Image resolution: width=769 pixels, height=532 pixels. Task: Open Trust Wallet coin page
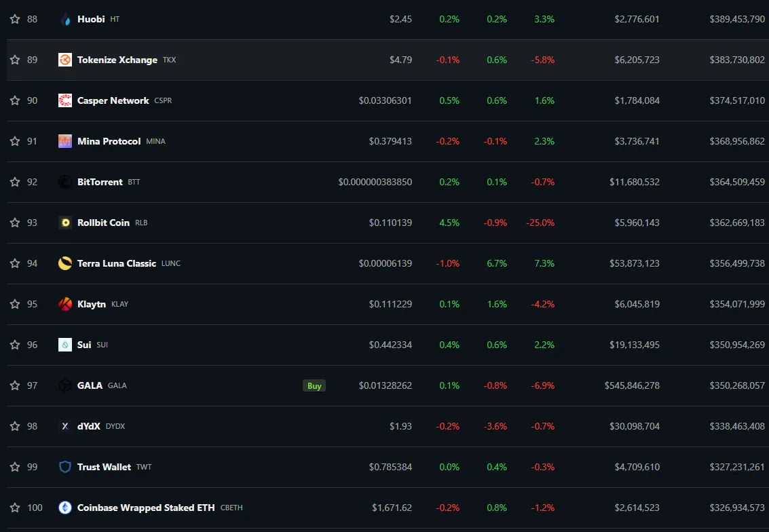[104, 467]
